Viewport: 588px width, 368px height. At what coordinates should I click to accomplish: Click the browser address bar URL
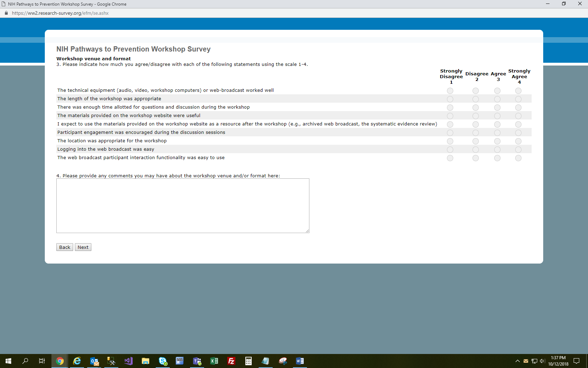[60, 13]
